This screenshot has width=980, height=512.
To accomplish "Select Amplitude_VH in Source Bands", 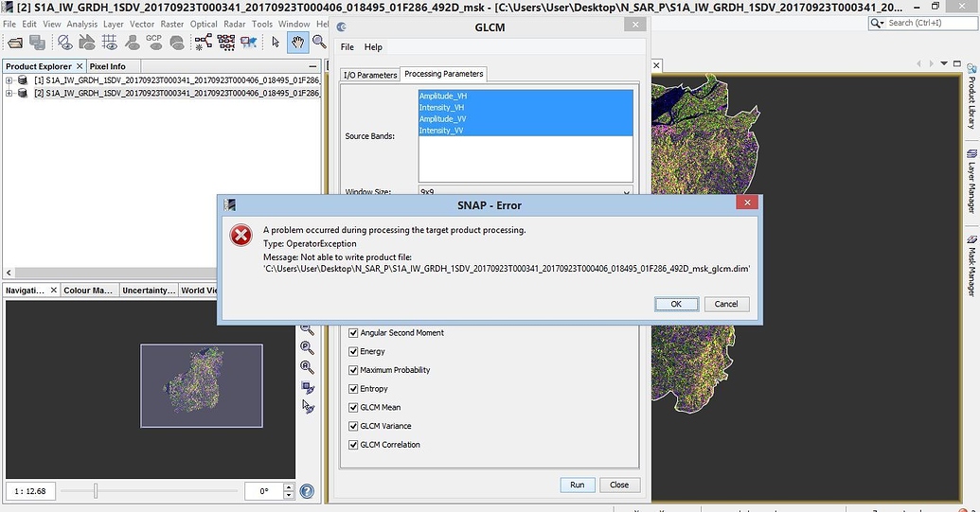I will 526,96.
